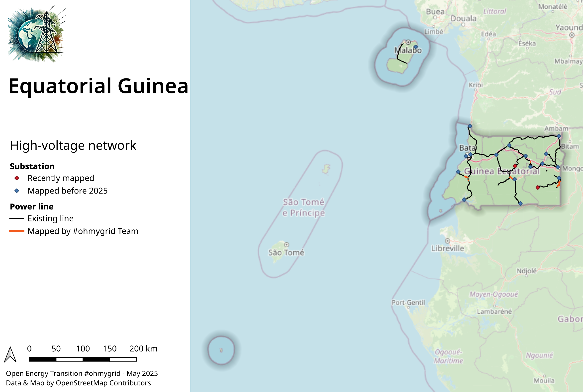Click the globe and power pylon logo

[37, 34]
